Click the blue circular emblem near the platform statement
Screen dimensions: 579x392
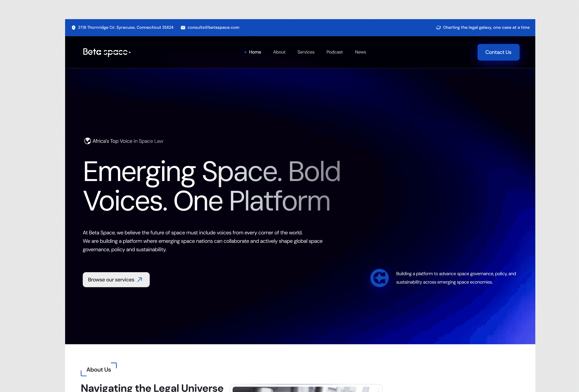tap(380, 278)
